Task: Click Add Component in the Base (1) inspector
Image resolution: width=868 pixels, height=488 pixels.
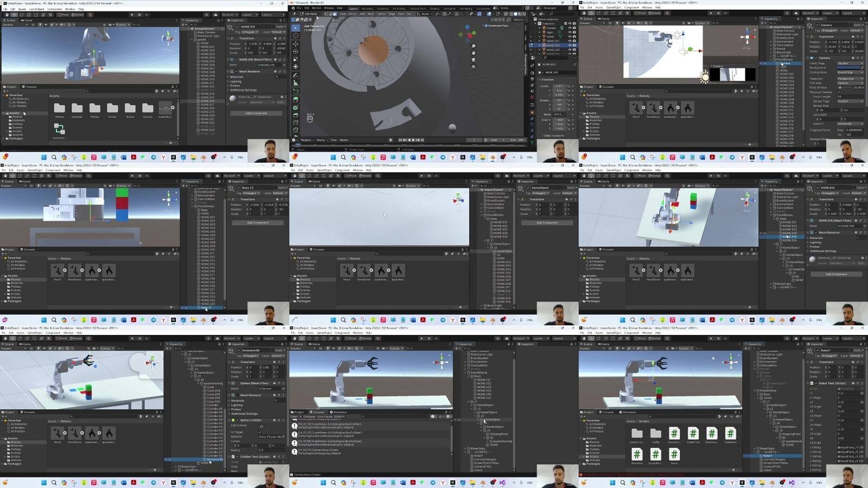Action: (258, 223)
